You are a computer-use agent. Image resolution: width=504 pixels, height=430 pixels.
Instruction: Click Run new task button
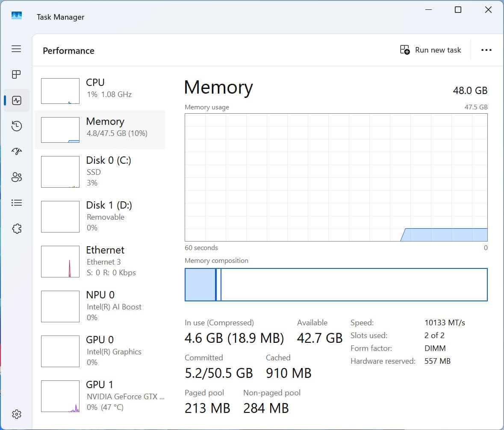pos(430,50)
